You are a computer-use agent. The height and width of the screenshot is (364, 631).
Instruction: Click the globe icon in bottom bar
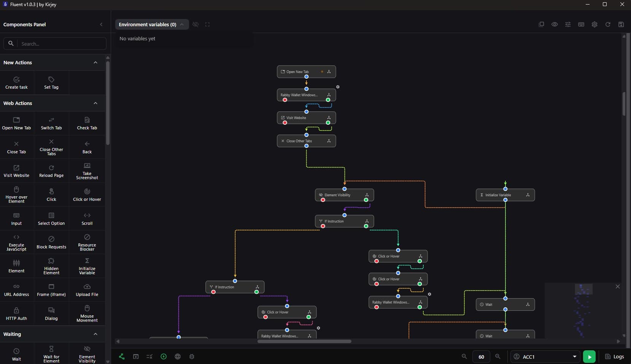click(178, 356)
